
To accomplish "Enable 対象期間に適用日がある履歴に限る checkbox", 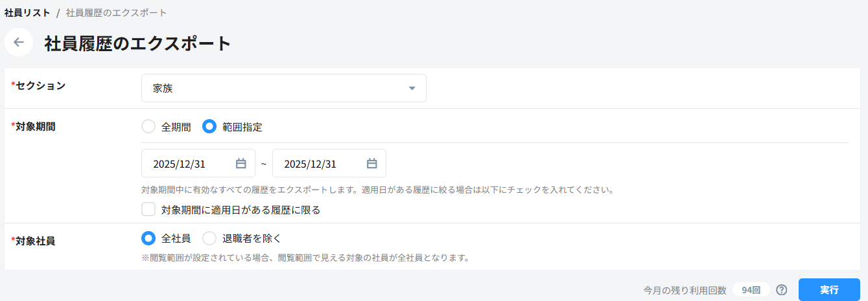I will (x=148, y=210).
